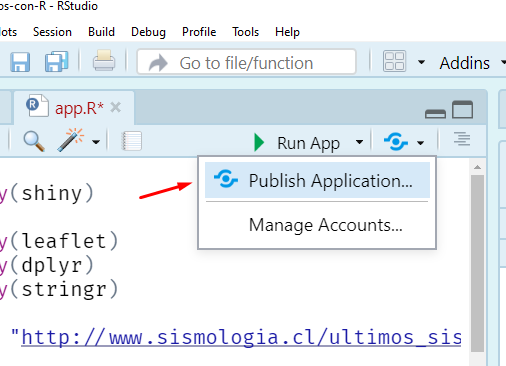Open workspace panes grid layout icon

tap(394, 61)
